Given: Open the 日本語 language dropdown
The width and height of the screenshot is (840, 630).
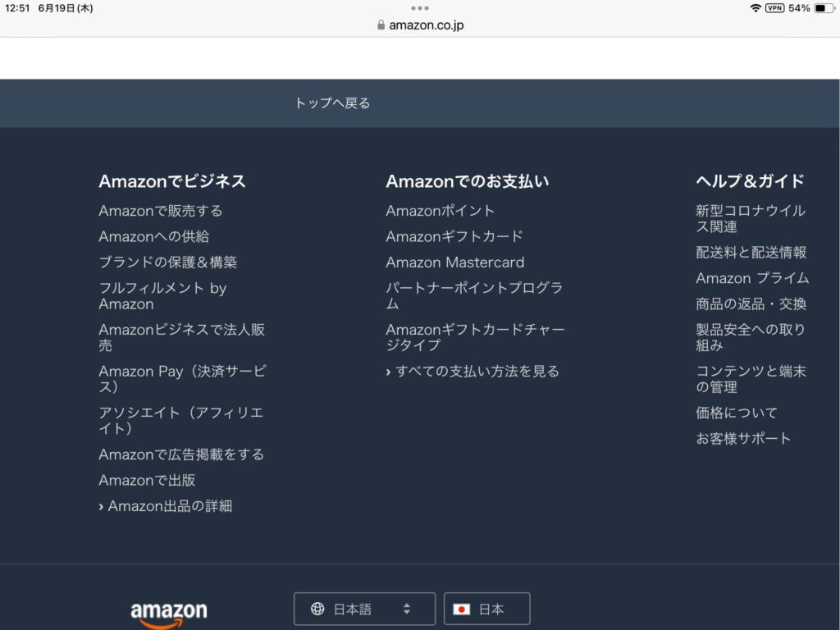Looking at the screenshot, I should pyautogui.click(x=364, y=609).
